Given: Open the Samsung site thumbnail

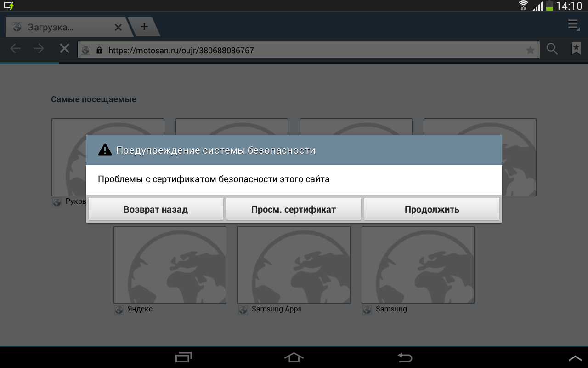Looking at the screenshot, I should pyautogui.click(x=418, y=265).
